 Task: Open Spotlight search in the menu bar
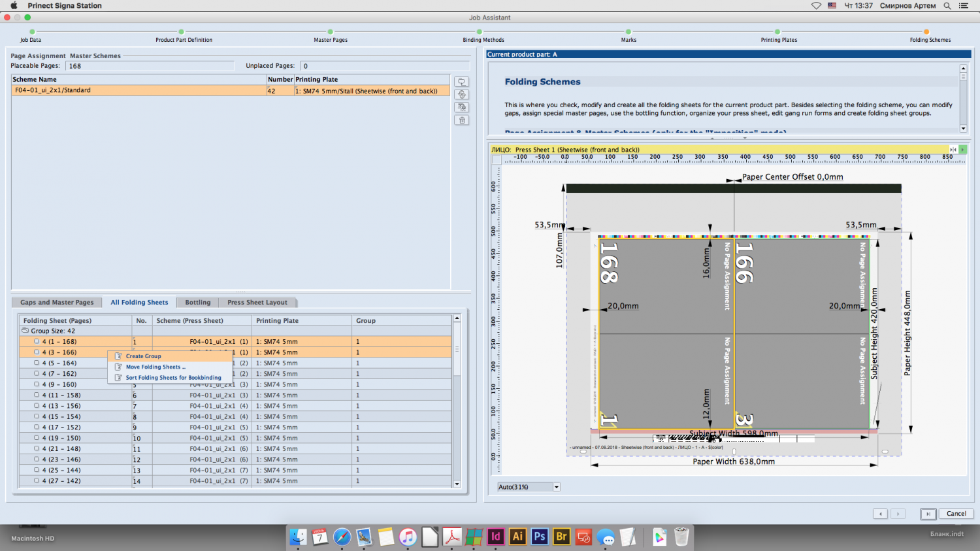pos(947,6)
